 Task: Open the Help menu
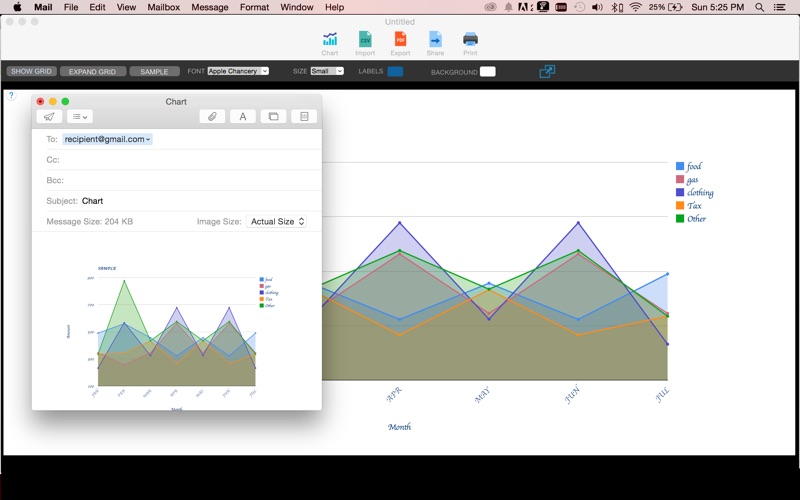coord(335,7)
